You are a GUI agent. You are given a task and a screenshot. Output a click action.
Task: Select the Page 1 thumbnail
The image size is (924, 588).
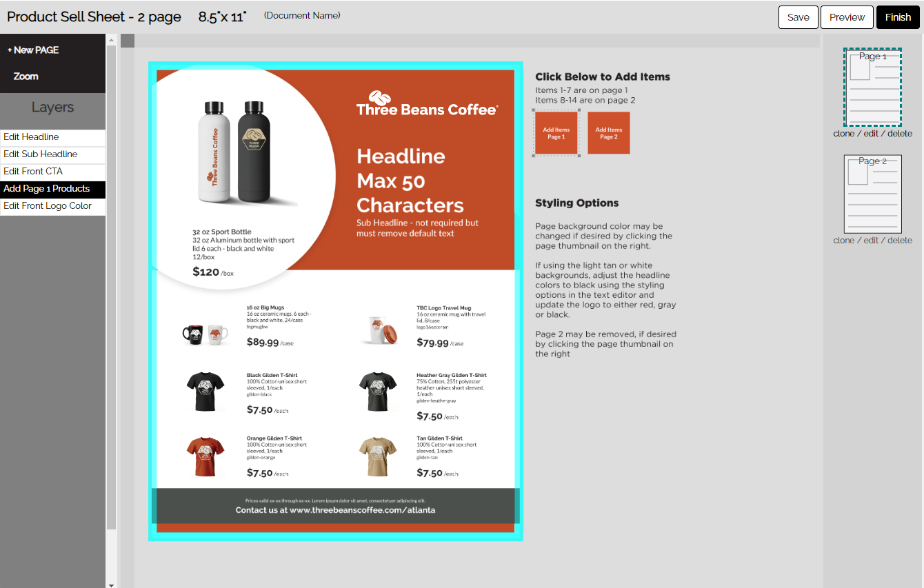tap(873, 87)
